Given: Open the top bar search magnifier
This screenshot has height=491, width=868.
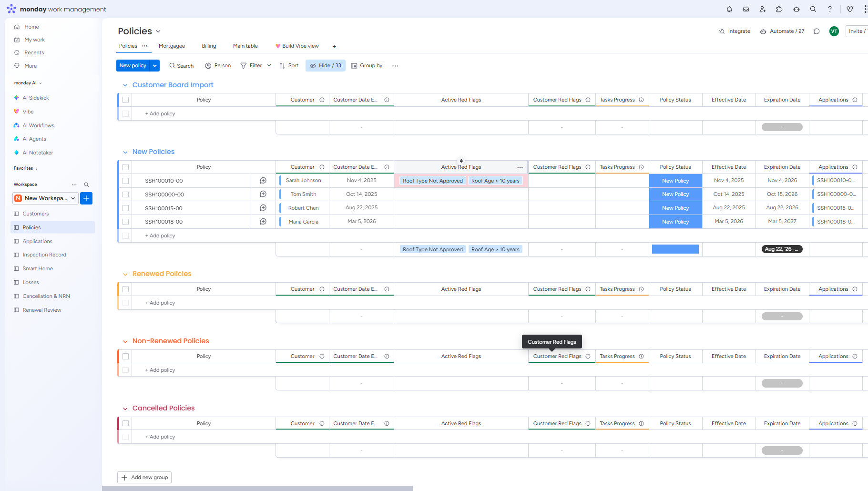Looking at the screenshot, I should click(813, 9).
